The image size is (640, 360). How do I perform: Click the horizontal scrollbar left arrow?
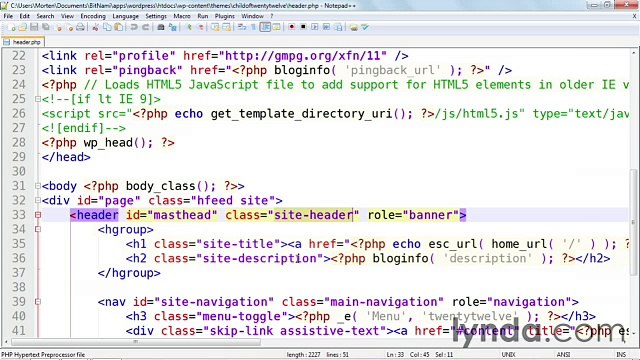6,342
